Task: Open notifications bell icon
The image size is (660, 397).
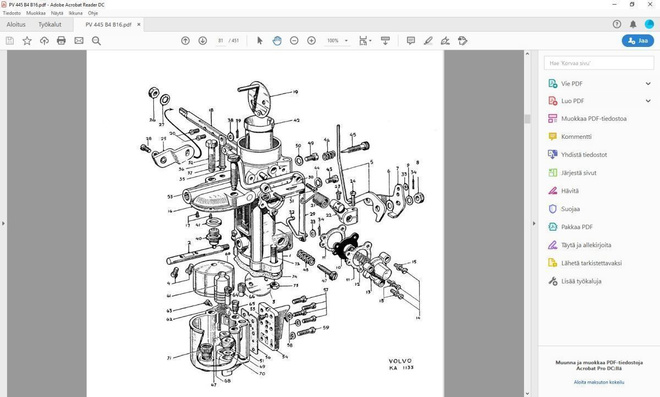Action: tap(633, 24)
